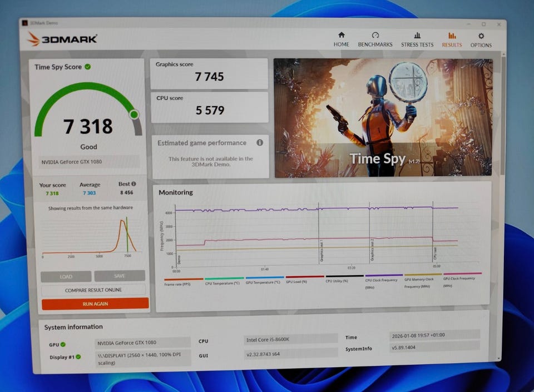
Task: Click the 3DMark Demo window title icon
Action: 24,23
